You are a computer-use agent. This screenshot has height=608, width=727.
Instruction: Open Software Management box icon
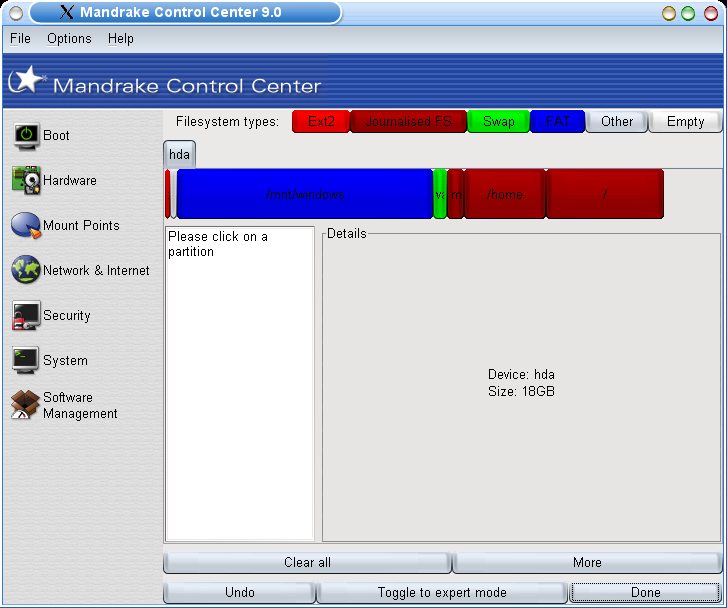click(x=26, y=404)
